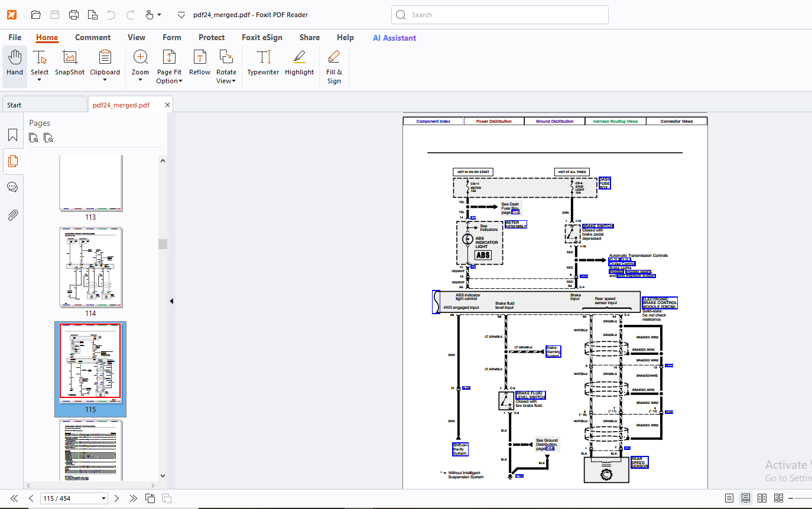Viewport: 812px width, 509px height.
Task: Click the Zoom magnifier icon in ribbon
Action: [x=141, y=57]
